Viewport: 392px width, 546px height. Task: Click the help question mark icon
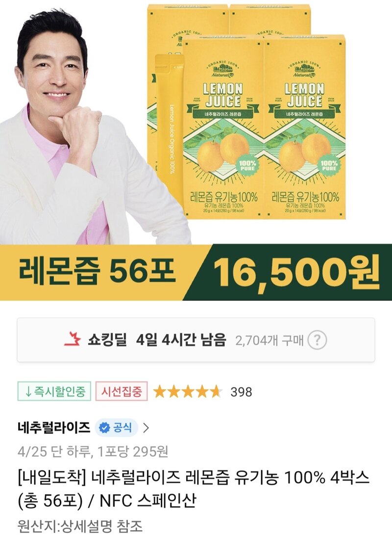click(x=317, y=340)
